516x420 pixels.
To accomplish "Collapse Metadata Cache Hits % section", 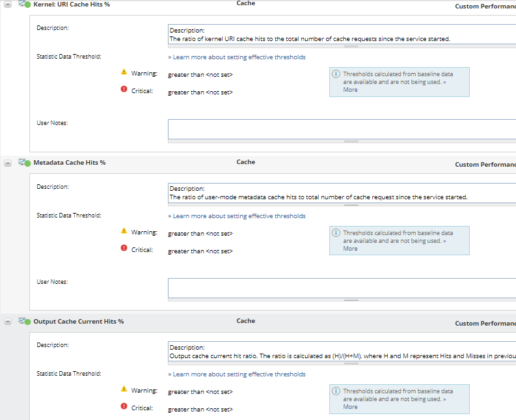I will [8, 163].
